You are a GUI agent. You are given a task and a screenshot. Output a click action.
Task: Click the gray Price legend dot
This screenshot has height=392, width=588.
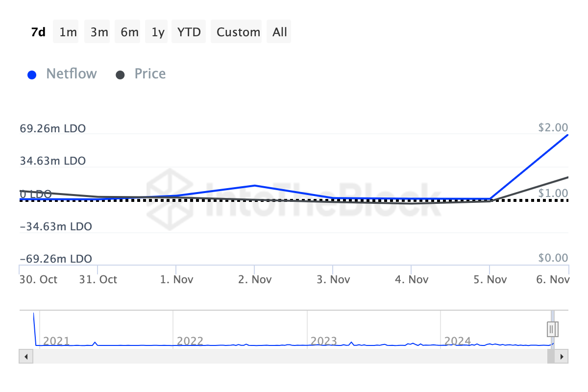120,75
